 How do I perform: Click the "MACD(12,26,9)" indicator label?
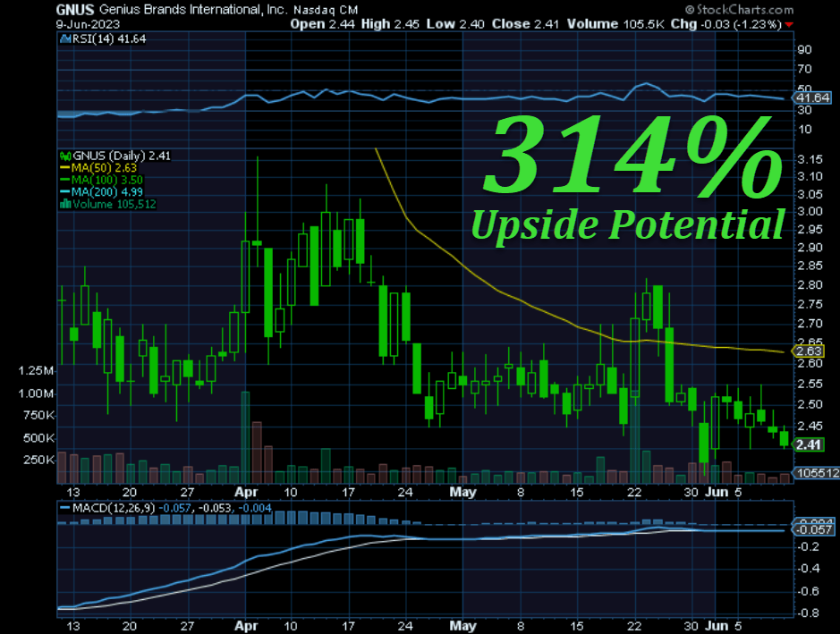tap(113, 508)
